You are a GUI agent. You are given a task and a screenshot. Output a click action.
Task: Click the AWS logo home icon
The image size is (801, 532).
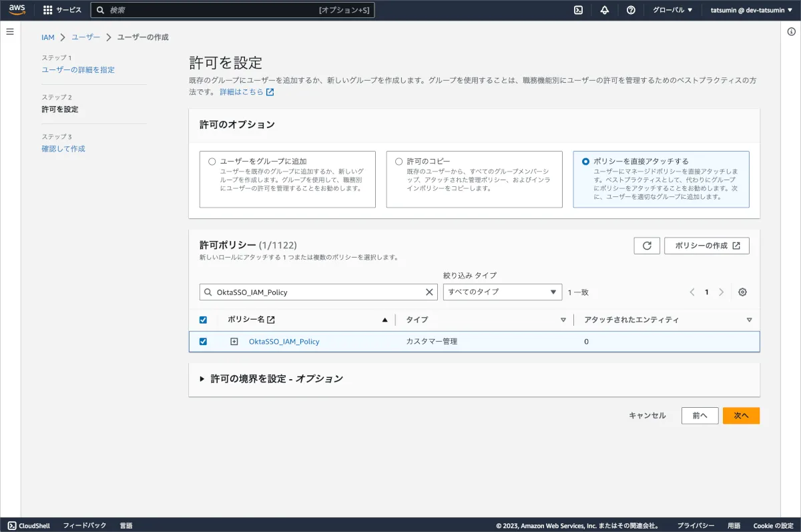[17, 10]
